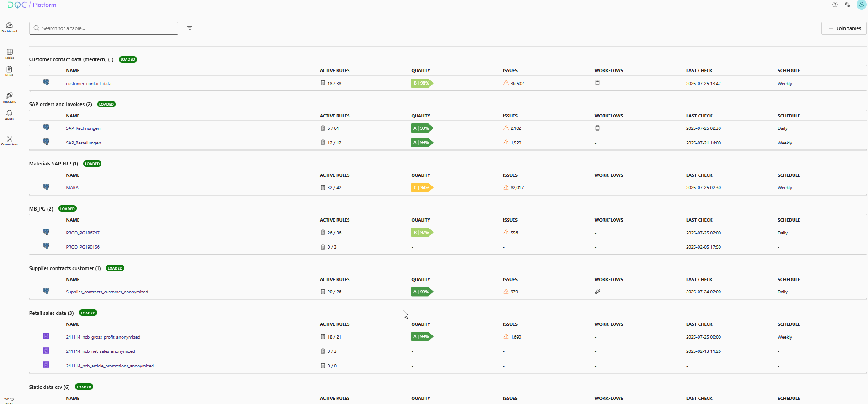Focus the 'Search for a table...' field

(x=104, y=28)
